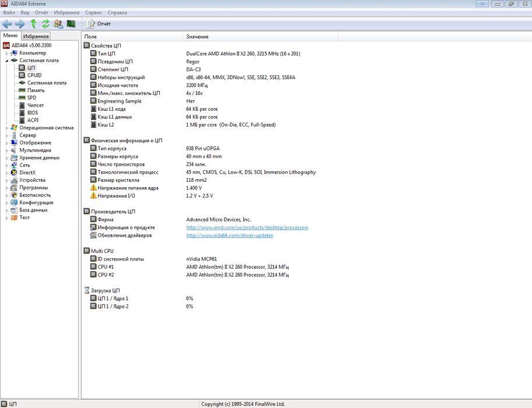532x408 pixels.
Task: Click the Свойства ЦП group header
Action: coord(103,45)
